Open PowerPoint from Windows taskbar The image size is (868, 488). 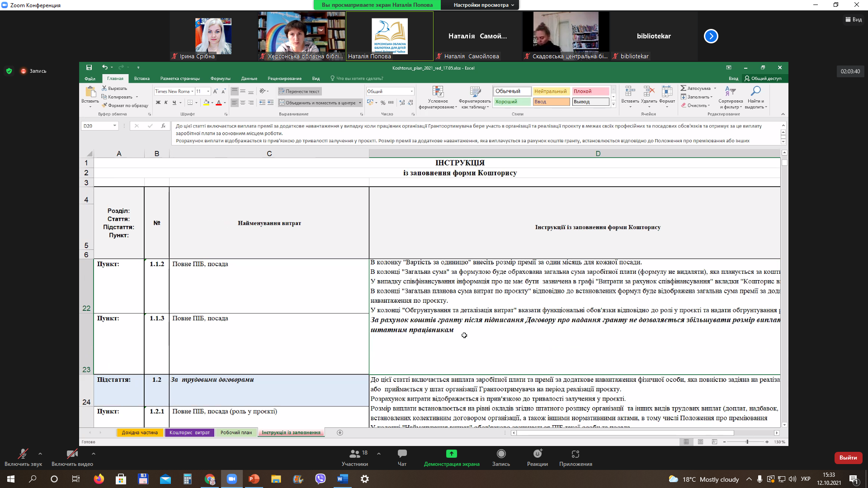click(254, 479)
